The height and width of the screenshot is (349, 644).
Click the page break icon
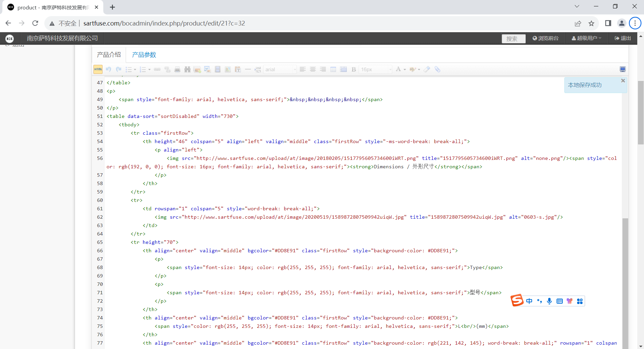[x=258, y=69]
